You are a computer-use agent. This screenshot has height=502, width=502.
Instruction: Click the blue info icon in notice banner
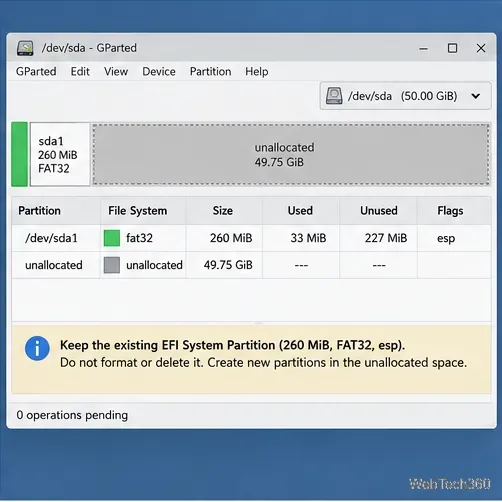coord(37,348)
